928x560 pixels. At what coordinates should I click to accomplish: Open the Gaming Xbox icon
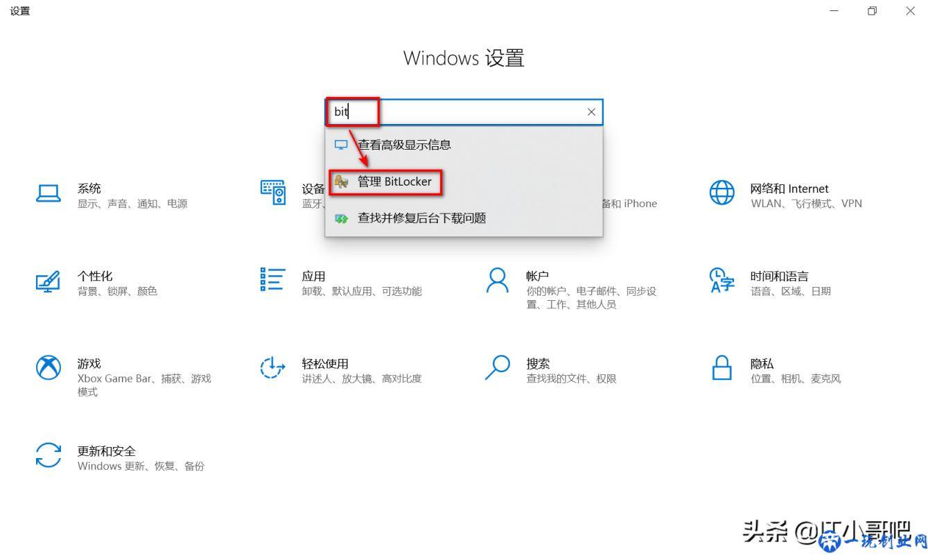[x=49, y=367]
